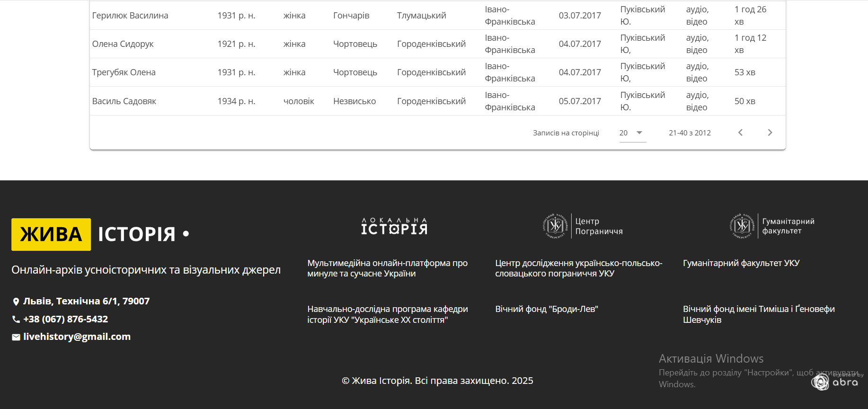Go to previous page of records
868x409 pixels.
coord(740,133)
